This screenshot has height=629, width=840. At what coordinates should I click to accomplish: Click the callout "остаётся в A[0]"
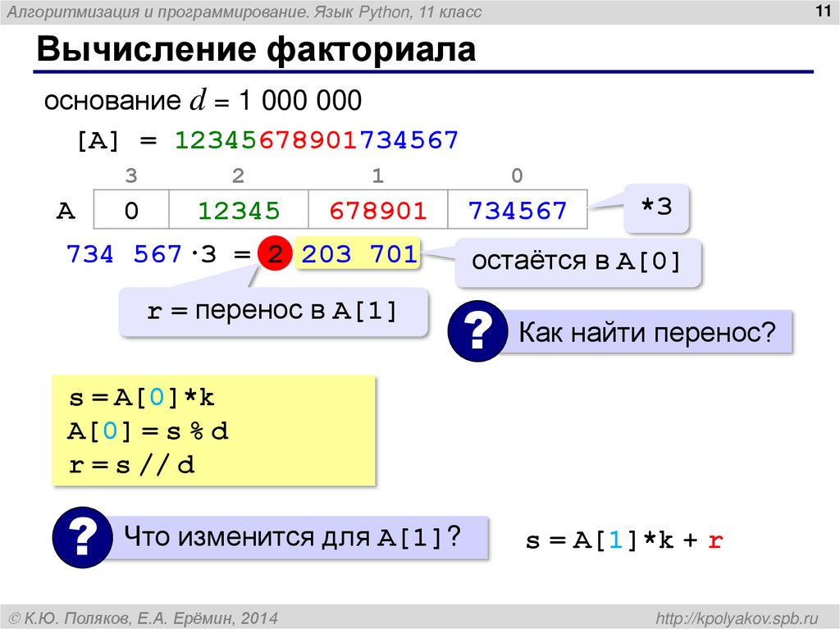tap(579, 261)
